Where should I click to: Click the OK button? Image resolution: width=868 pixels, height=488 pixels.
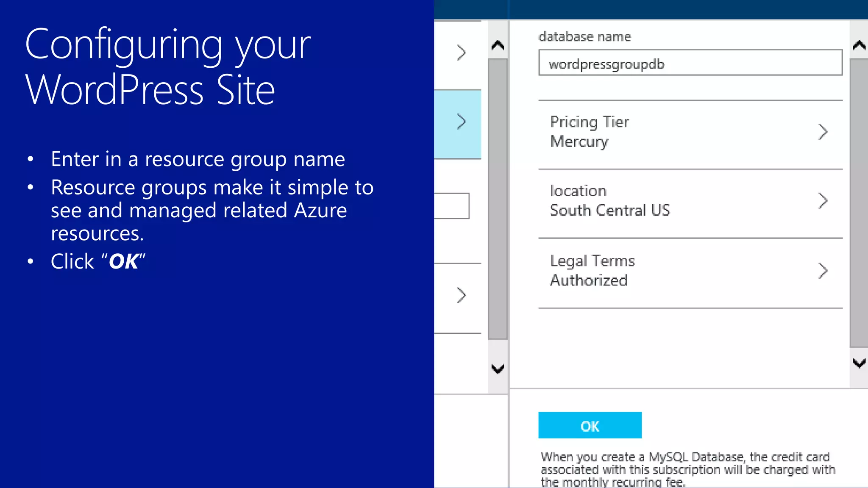click(590, 425)
